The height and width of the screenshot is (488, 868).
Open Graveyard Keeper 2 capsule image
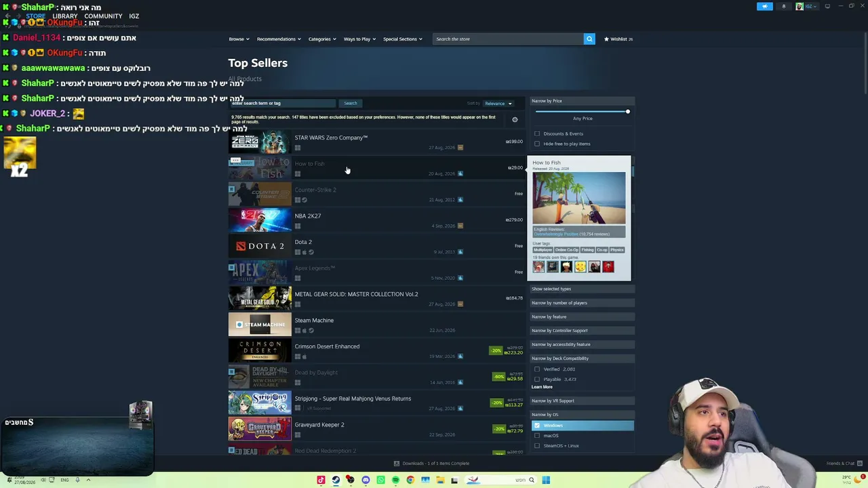(260, 429)
